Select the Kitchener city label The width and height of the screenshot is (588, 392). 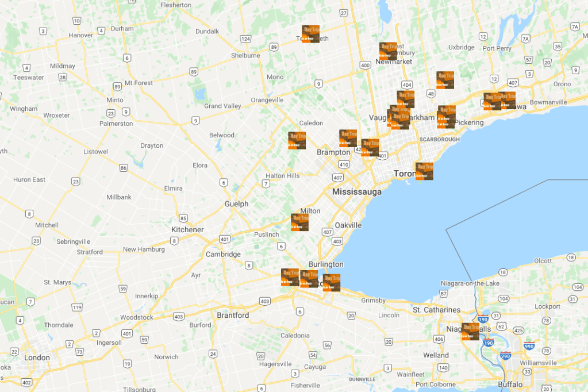coord(187,229)
